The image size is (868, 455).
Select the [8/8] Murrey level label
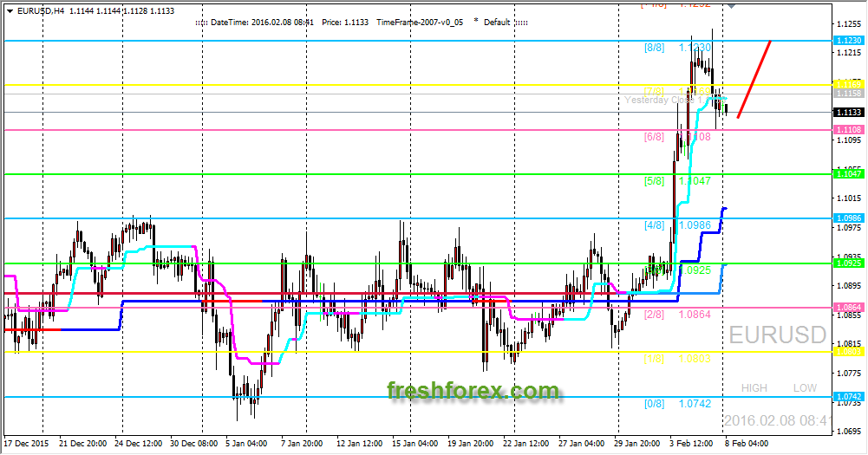tap(654, 48)
